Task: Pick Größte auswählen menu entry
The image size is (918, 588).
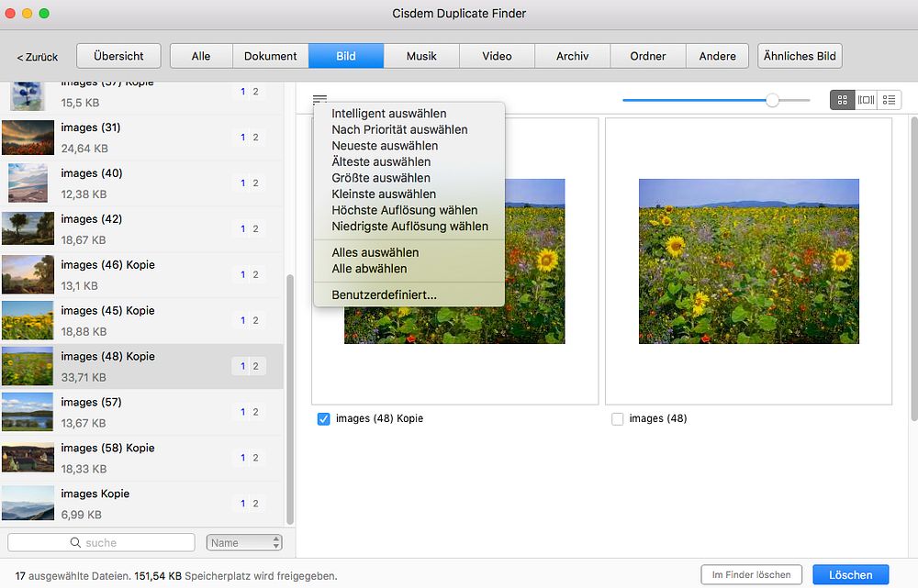Action: click(x=381, y=178)
